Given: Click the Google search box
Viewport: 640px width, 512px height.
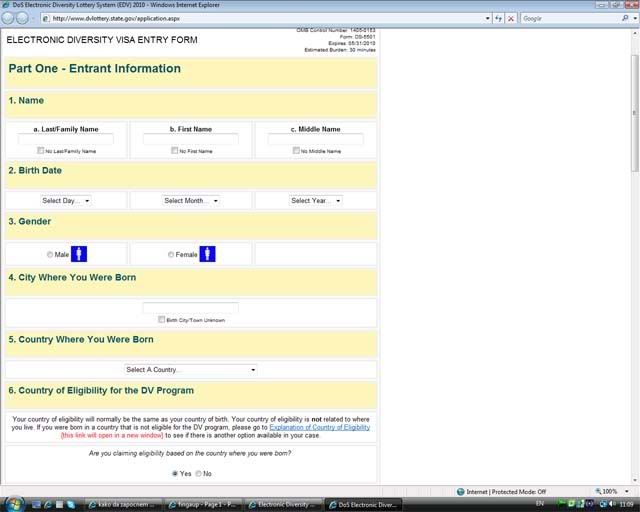Looking at the screenshot, I should click(x=569, y=18).
